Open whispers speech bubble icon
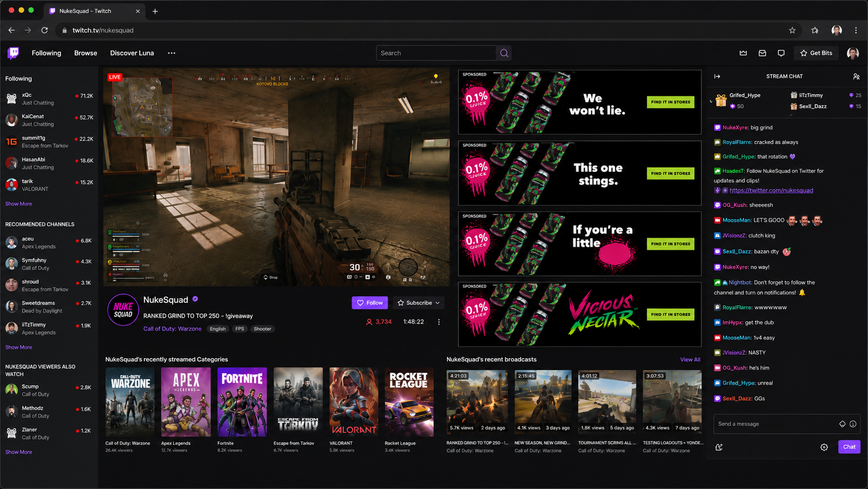The width and height of the screenshot is (868, 489). (781, 53)
